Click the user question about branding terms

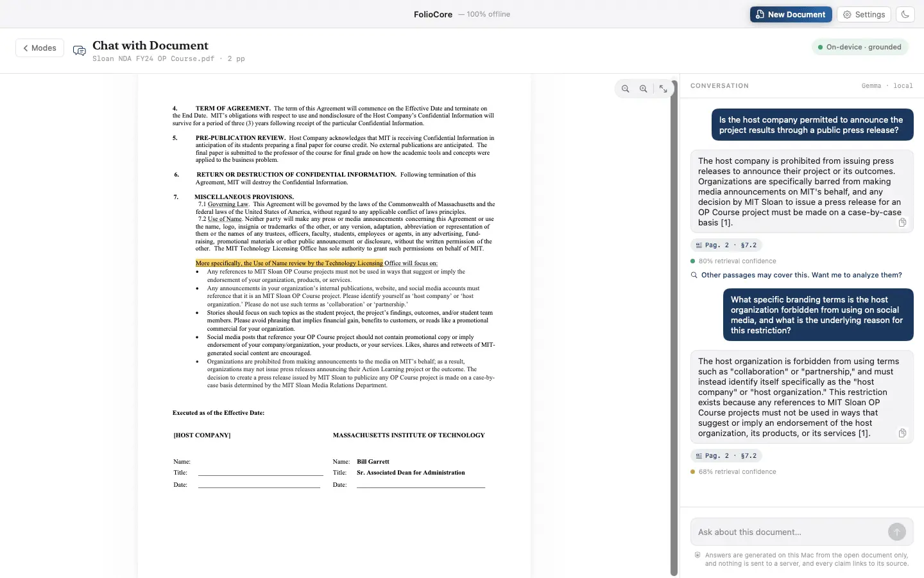click(x=817, y=315)
